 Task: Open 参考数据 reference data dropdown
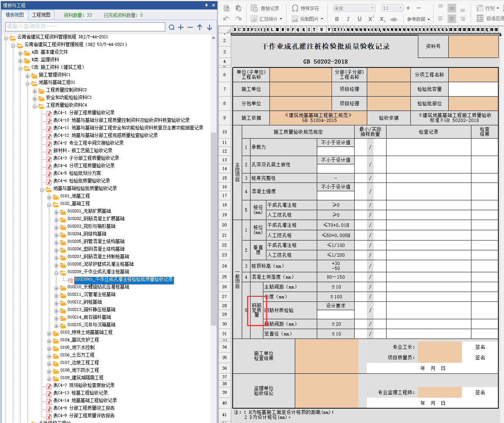pyautogui.click(x=418, y=19)
